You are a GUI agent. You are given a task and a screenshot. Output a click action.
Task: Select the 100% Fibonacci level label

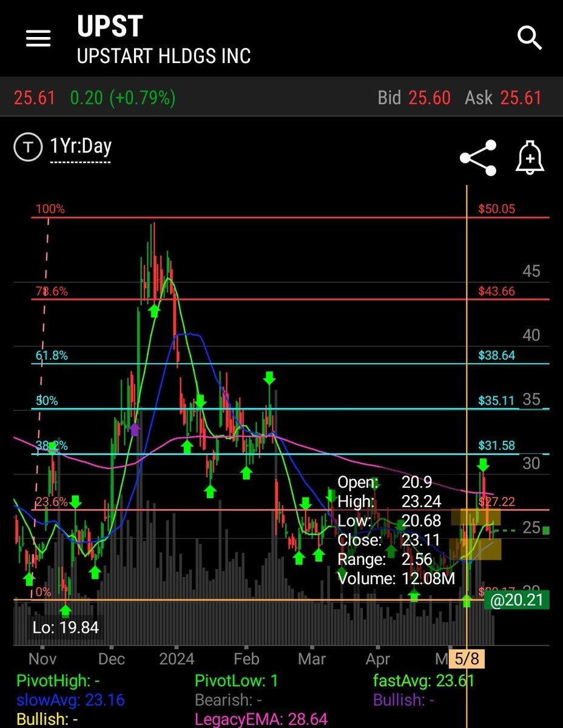(x=50, y=209)
